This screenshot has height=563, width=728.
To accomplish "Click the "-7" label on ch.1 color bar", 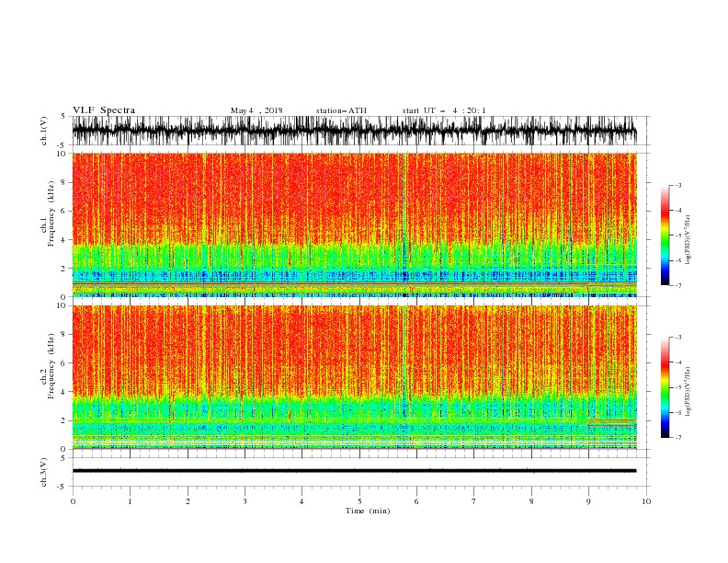I will point(678,285).
